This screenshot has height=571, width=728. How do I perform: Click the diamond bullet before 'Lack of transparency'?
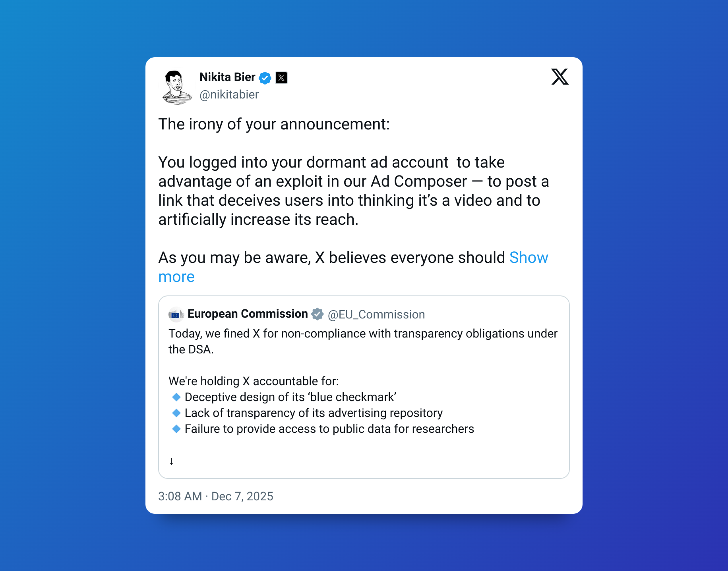[x=176, y=413]
